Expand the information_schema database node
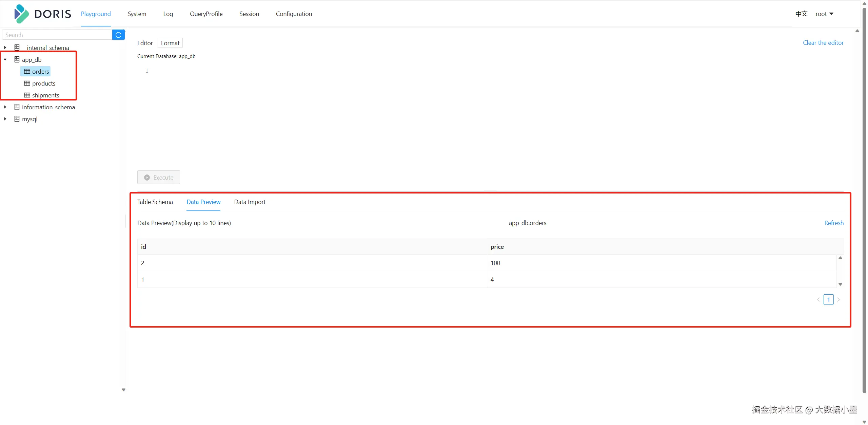868x425 pixels. click(x=5, y=107)
